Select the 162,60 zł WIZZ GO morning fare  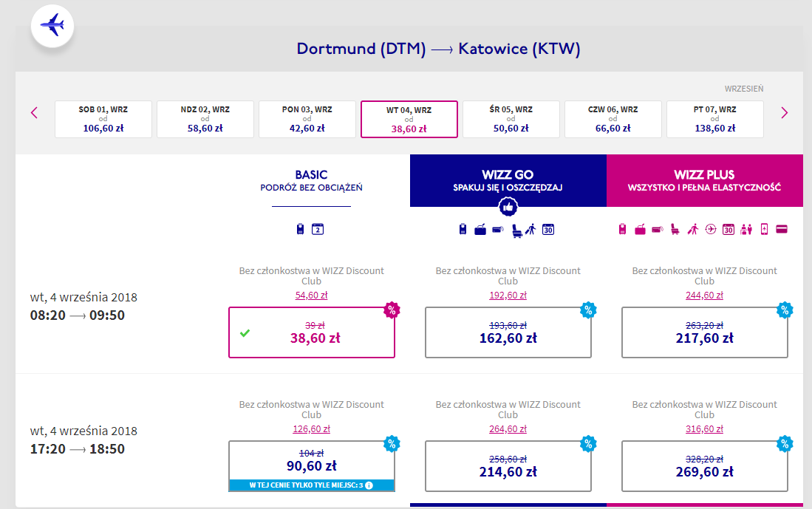pyautogui.click(x=508, y=332)
